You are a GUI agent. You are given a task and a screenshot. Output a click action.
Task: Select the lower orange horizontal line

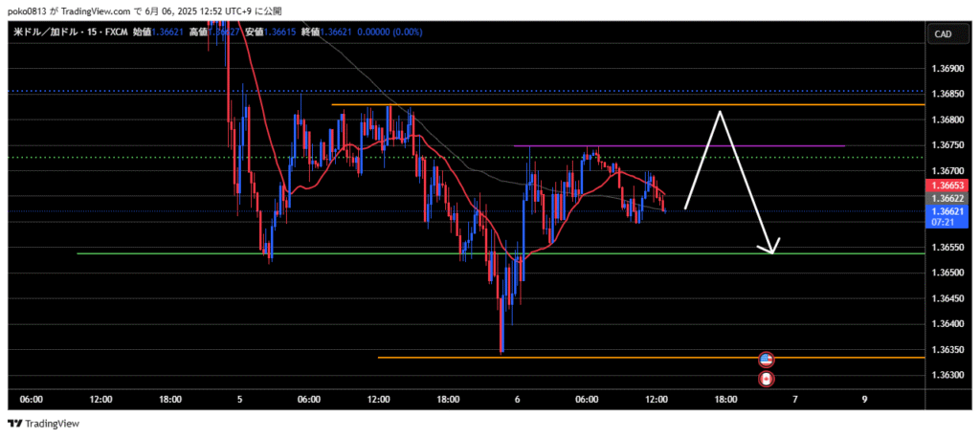tap(574, 358)
